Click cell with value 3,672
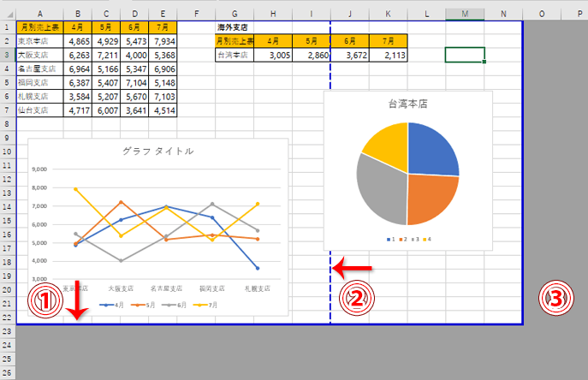Viewport: 588px width, 380px height. tap(349, 55)
